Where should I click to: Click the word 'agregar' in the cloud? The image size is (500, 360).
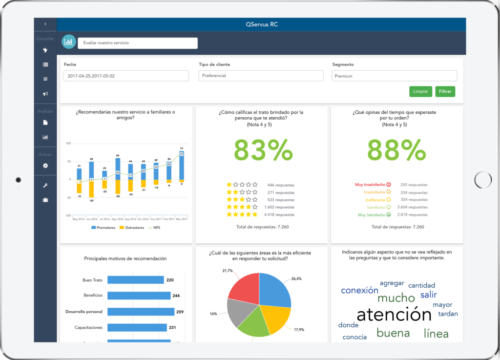click(x=392, y=283)
